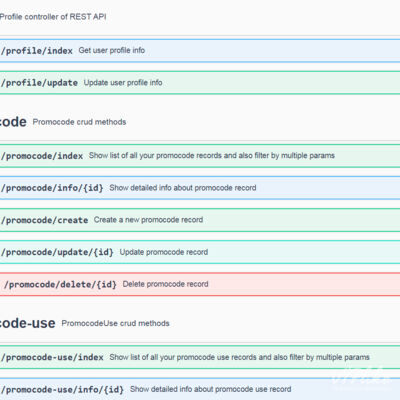The width and height of the screenshot is (400, 400).
Task: Click 'Create a new promocode record' description
Action: [x=148, y=220]
